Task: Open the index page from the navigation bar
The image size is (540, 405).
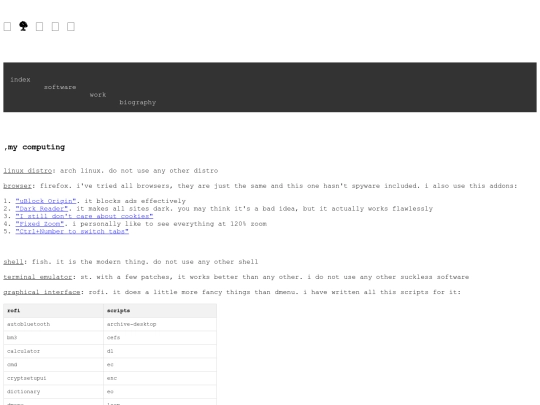Action: pos(20,80)
